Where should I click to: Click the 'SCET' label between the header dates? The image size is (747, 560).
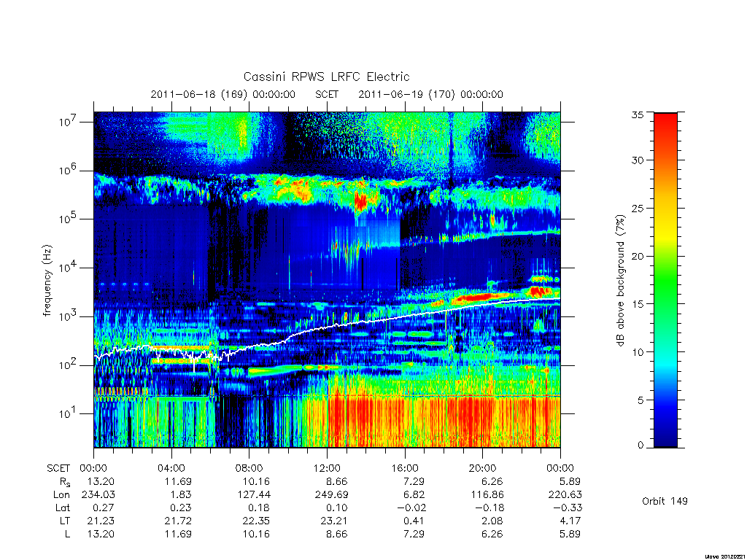click(x=327, y=94)
